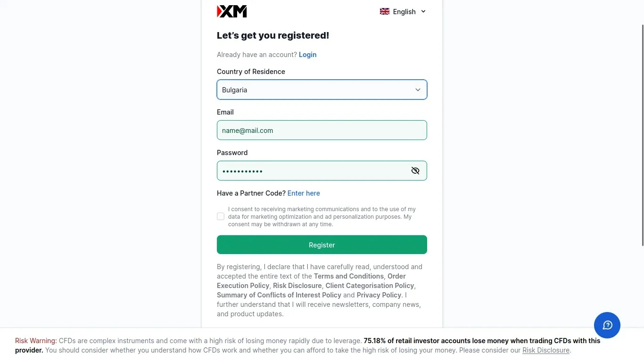Screen dimensions: 644x362
Task: Enable the marketing communications consent checkbox
Action: [x=220, y=216]
